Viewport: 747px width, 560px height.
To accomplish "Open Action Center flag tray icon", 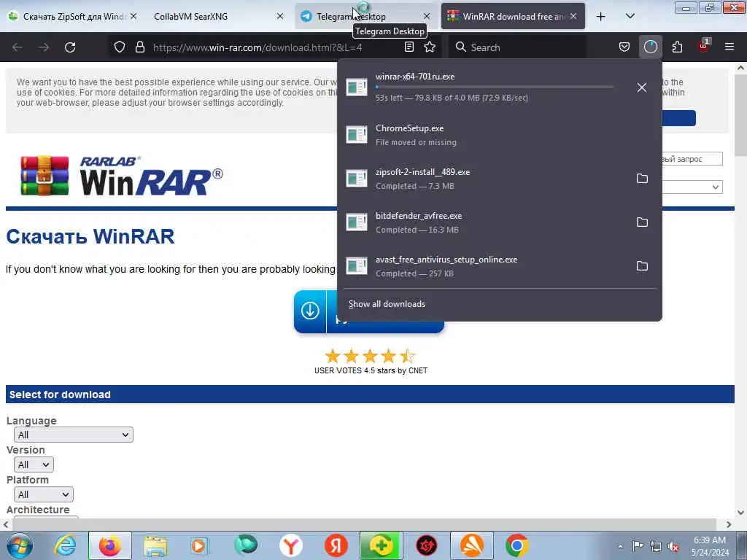I will point(638,546).
